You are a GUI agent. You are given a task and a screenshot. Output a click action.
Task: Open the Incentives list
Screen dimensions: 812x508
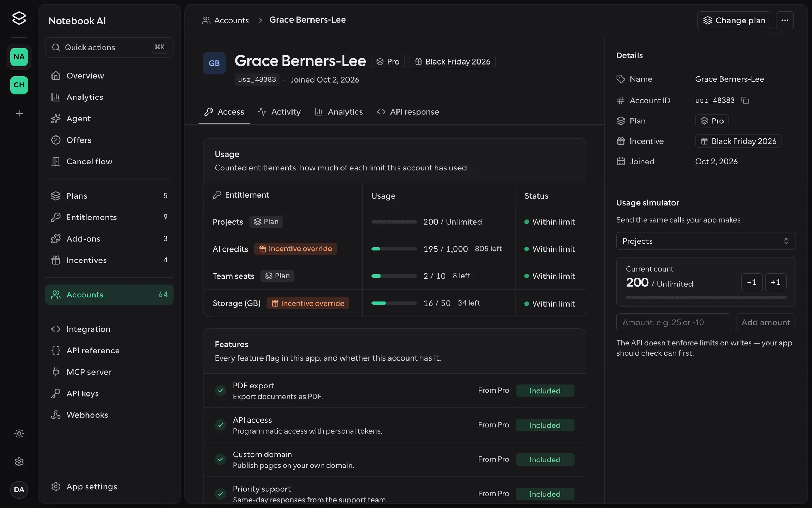click(x=109, y=260)
